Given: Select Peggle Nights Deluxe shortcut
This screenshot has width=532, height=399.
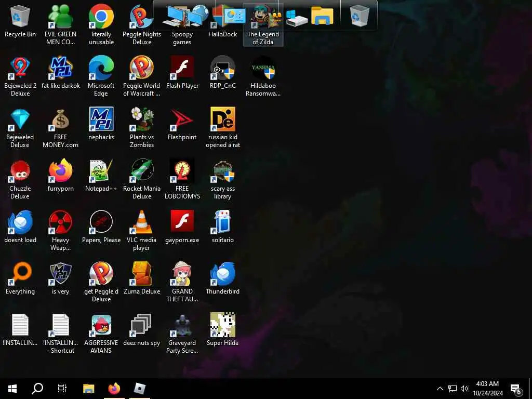Looking at the screenshot, I should [x=142, y=25].
